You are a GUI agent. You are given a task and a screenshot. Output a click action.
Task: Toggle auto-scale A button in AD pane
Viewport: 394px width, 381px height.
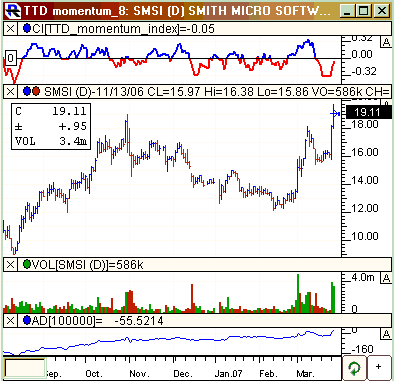click(386, 334)
